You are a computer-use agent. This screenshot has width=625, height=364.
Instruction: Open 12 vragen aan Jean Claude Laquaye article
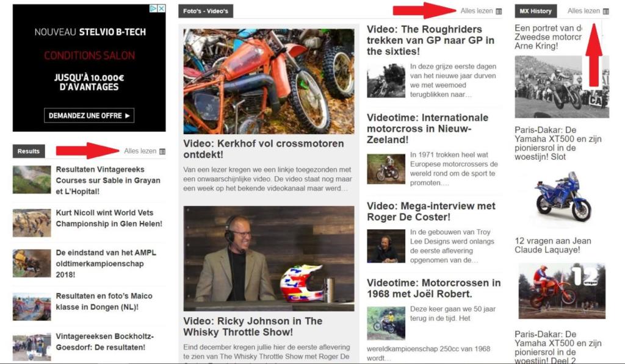552,245
